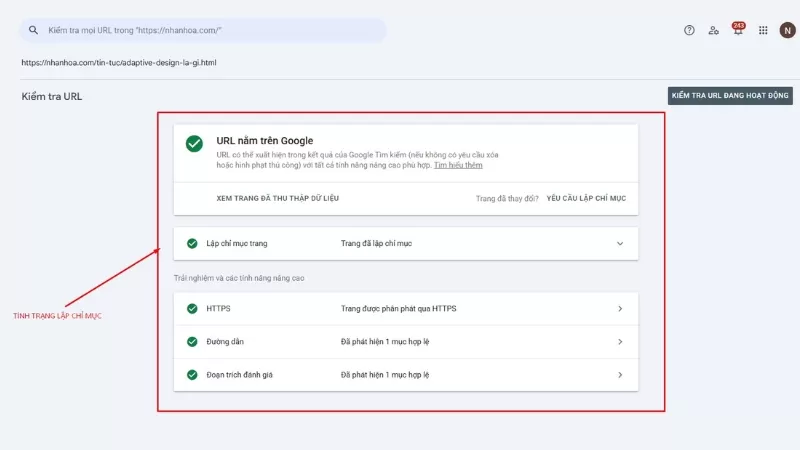The width and height of the screenshot is (800, 450).
Task: Select the text Trang đã lập chỉ mục
Action: tap(376, 243)
